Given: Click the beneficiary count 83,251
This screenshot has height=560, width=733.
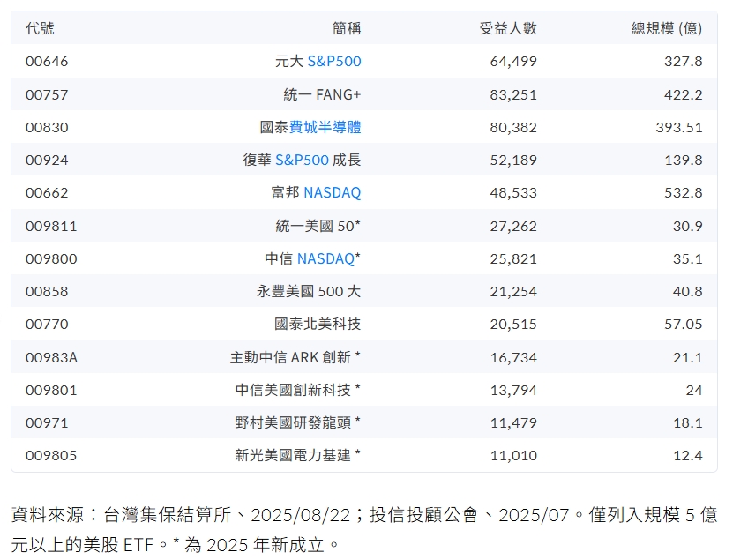Looking at the screenshot, I should pyautogui.click(x=513, y=95).
